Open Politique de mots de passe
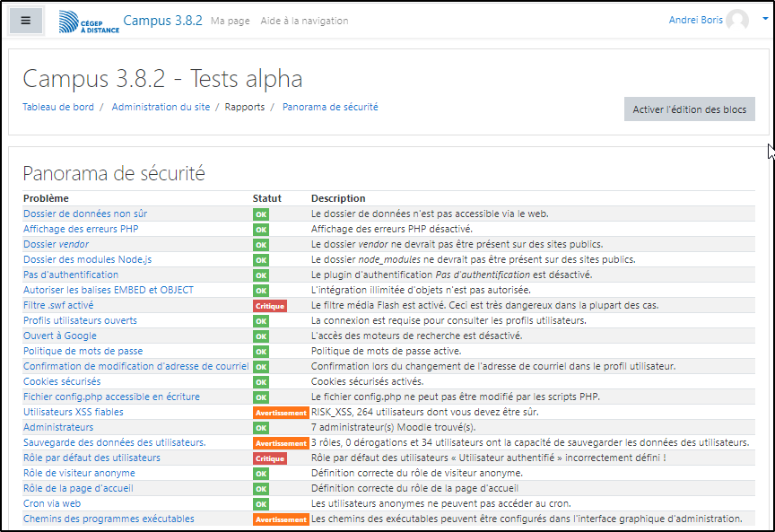Viewport: 775px width, 532px height. pos(83,351)
